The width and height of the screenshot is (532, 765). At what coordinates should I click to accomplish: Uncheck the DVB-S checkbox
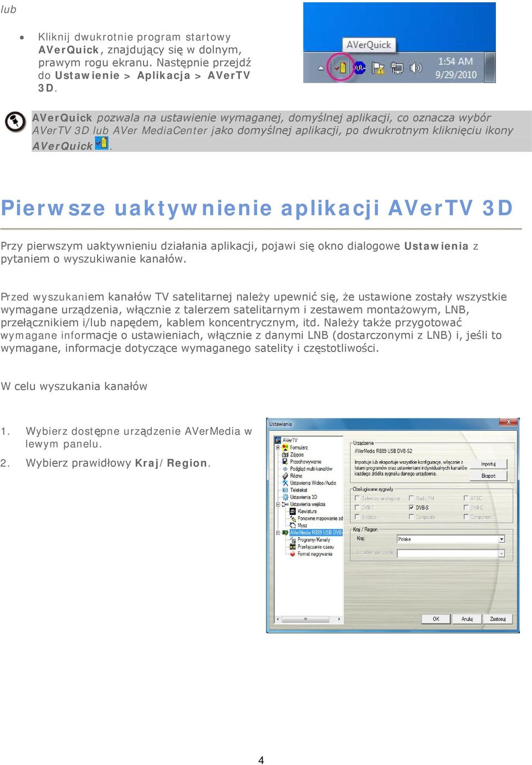(x=411, y=507)
